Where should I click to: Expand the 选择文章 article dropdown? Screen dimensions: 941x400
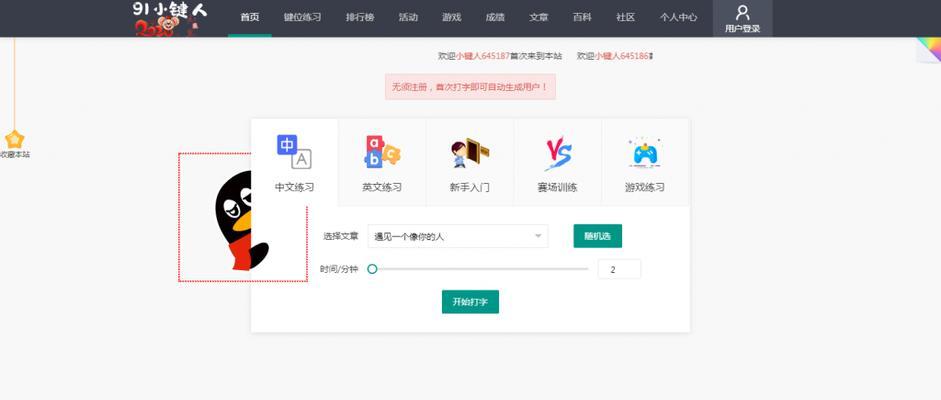(458, 236)
